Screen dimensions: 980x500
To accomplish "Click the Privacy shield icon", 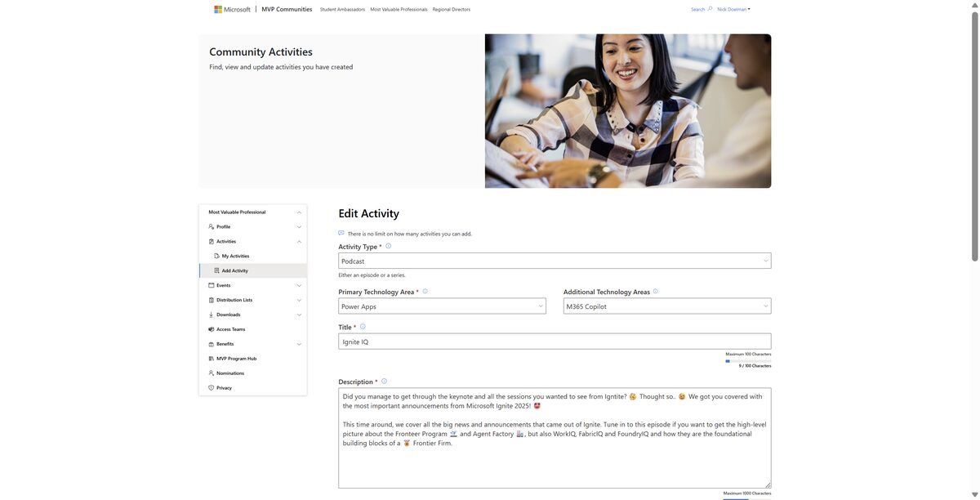I will (212, 388).
